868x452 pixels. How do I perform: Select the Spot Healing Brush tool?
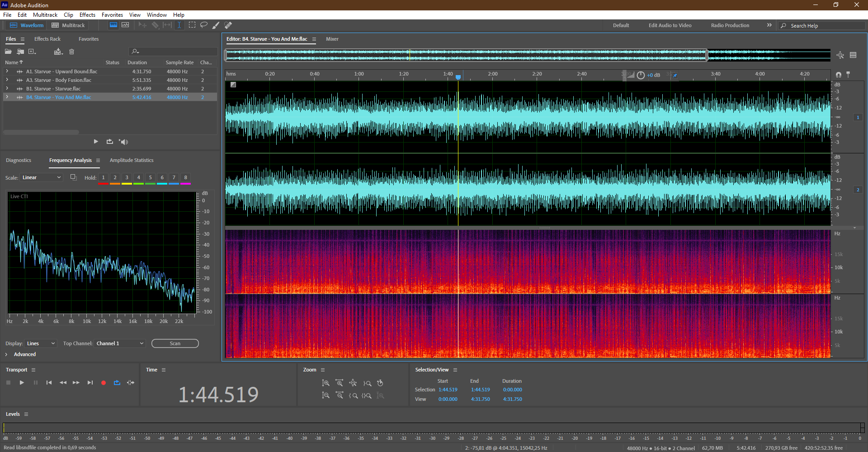(x=228, y=25)
